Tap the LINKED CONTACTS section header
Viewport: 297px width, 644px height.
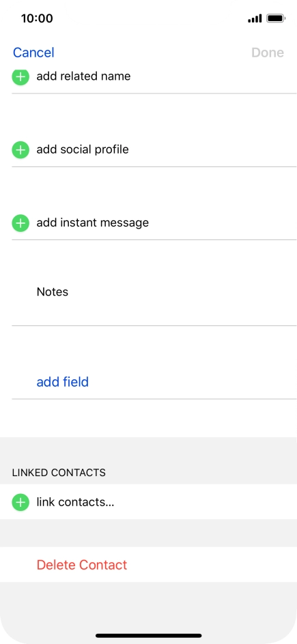59,473
